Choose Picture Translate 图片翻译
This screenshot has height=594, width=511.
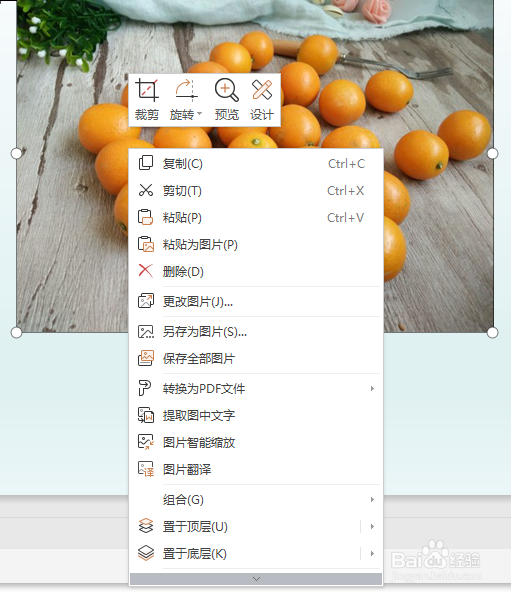click(256, 470)
